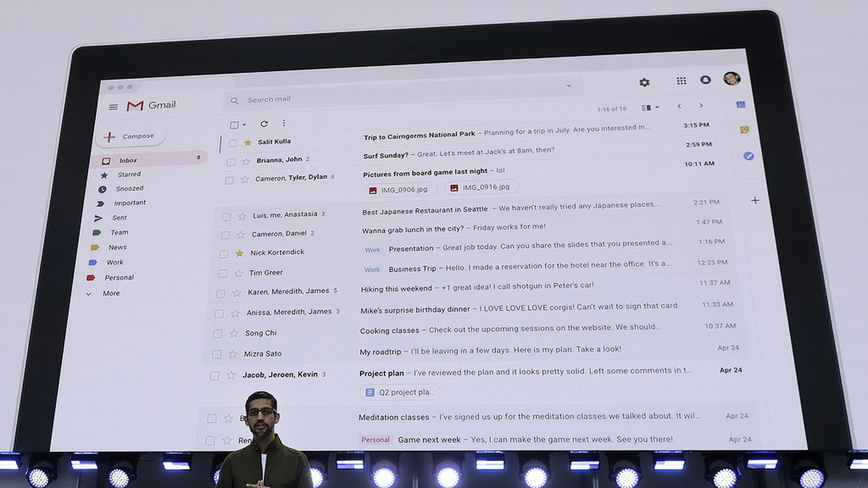Screen dimensions: 868x488
Task: Go to the older messages arrow
Action: coord(701,106)
